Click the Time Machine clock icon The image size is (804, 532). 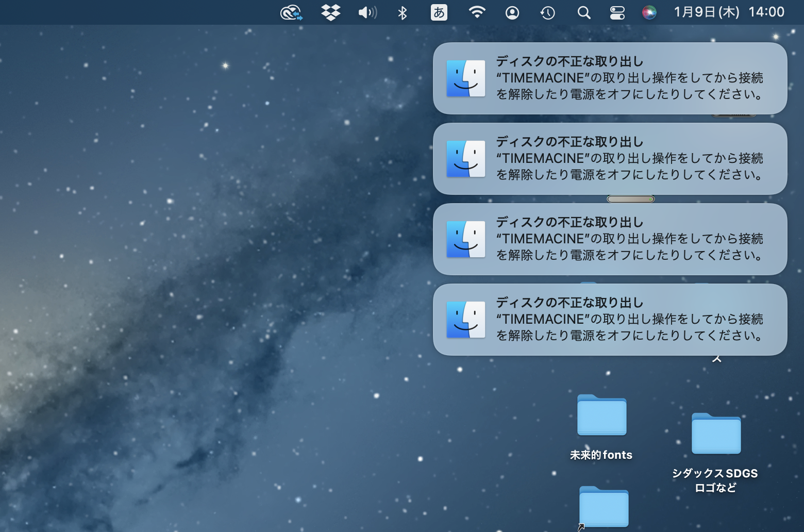[x=547, y=12]
